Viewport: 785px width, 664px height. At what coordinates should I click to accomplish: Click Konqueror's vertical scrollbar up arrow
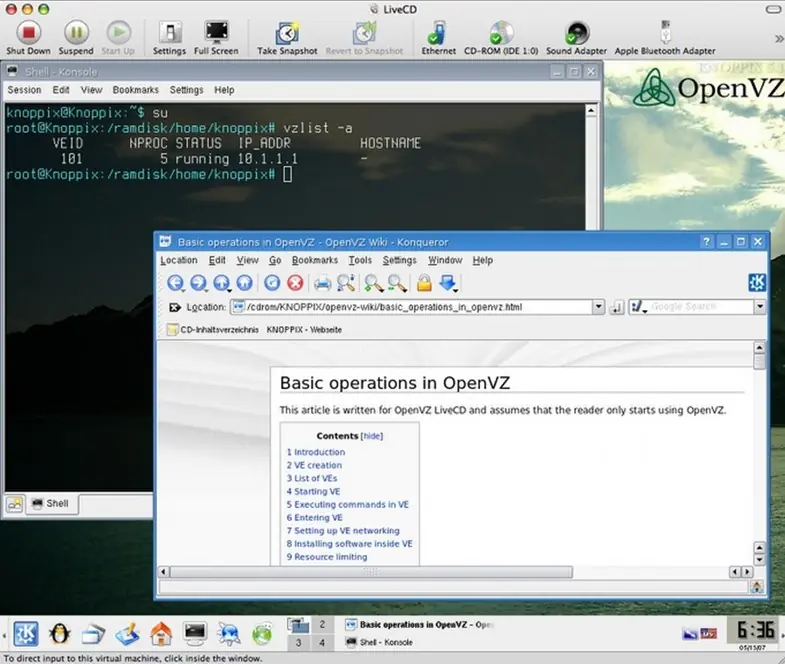click(759, 348)
